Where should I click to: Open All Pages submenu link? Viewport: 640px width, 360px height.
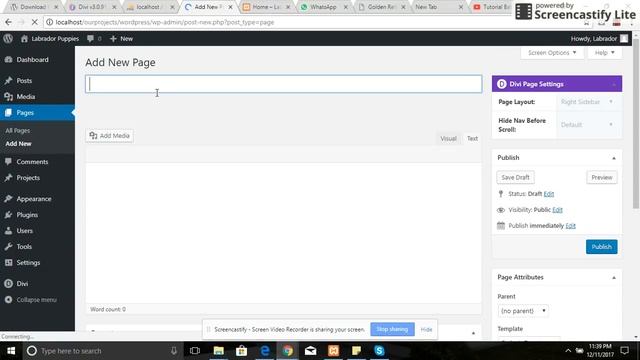click(18, 131)
